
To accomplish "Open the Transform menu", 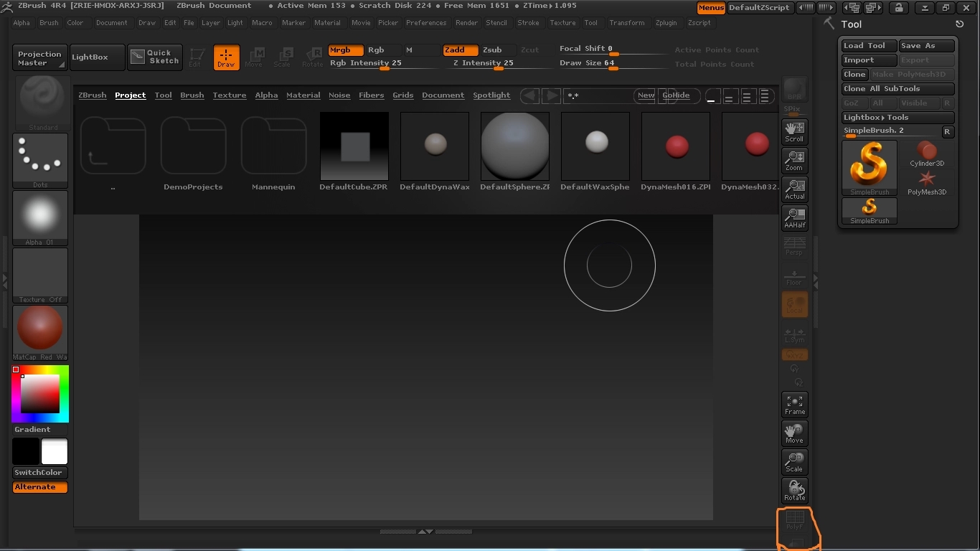I will coord(626,23).
